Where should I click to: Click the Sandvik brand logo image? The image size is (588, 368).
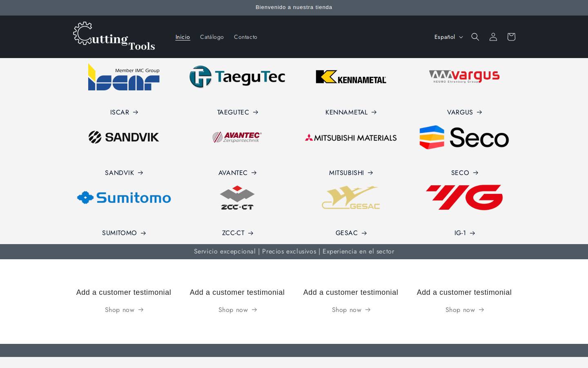click(x=124, y=137)
